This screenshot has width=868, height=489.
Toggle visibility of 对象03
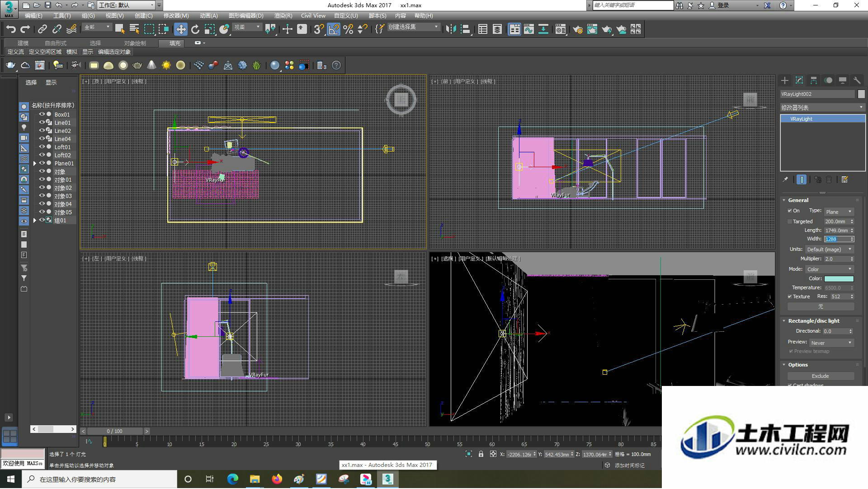42,196
